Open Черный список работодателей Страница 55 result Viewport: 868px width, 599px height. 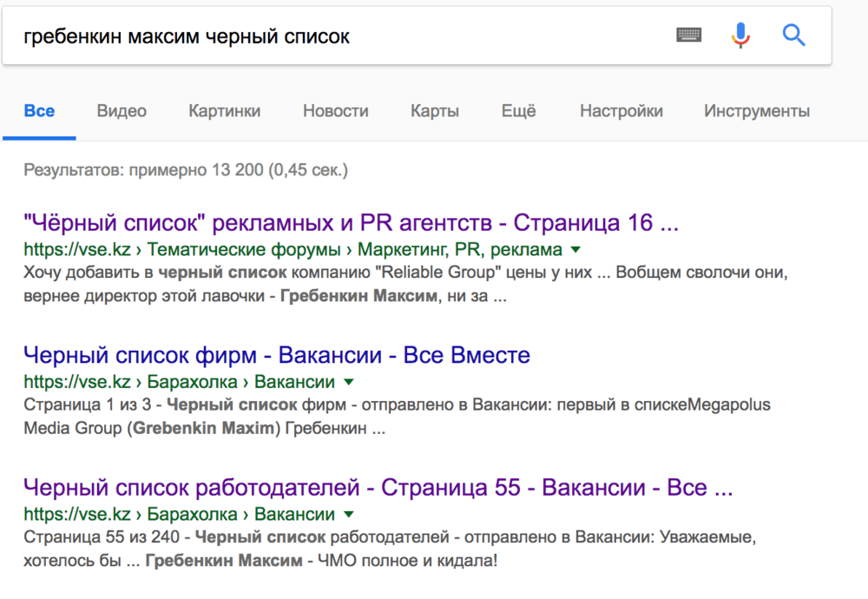coord(378,487)
